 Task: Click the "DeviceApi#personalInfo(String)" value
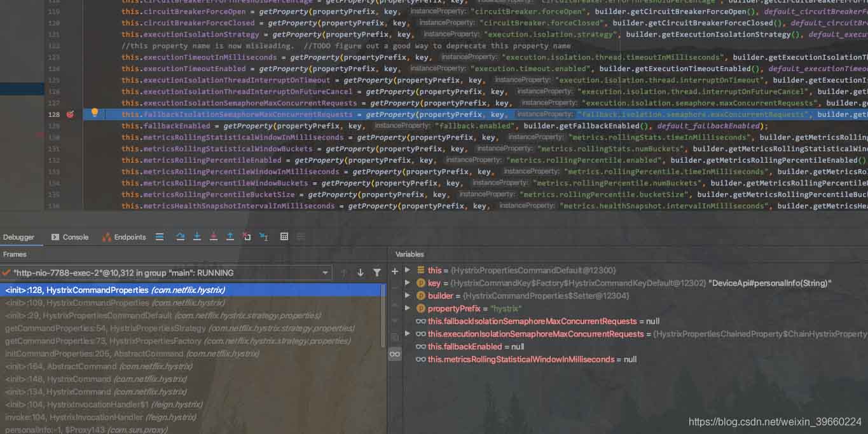coord(770,283)
